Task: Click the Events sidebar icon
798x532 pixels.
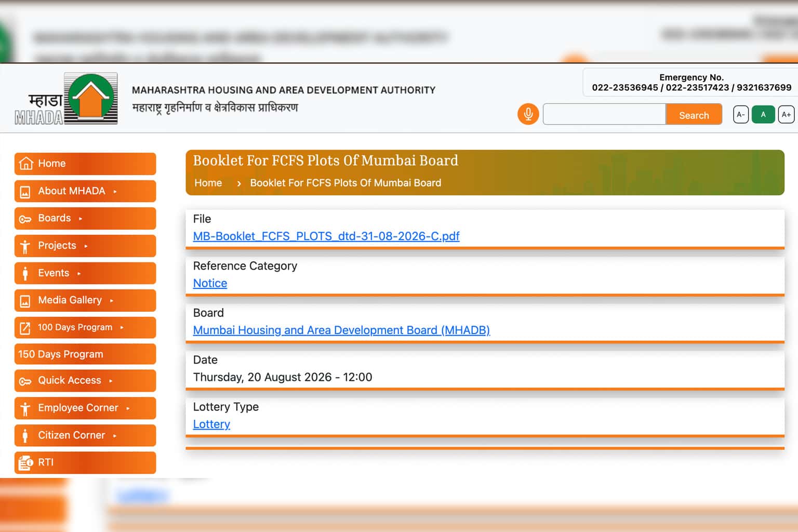Action: (25, 273)
